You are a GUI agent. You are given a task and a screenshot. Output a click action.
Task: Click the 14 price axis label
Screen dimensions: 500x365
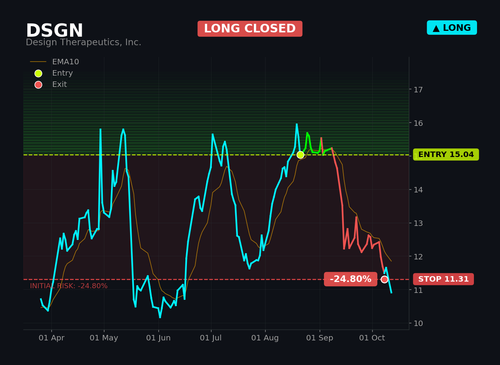tap(418, 190)
